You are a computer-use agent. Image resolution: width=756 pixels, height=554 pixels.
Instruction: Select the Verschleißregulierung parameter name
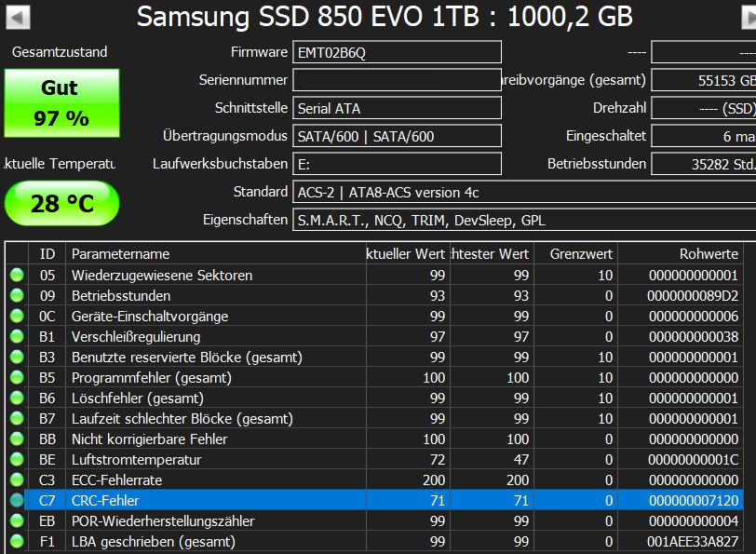coord(136,336)
